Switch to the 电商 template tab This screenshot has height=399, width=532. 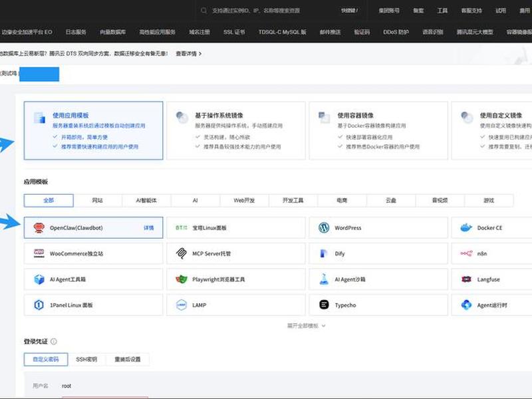pyautogui.click(x=342, y=201)
